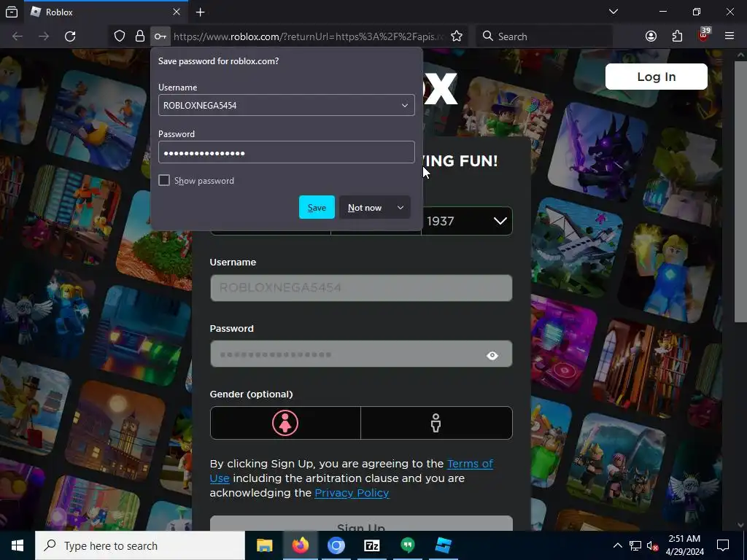The image size is (747, 560).
Task: Go back to previous page arrow
Action: click(18, 36)
